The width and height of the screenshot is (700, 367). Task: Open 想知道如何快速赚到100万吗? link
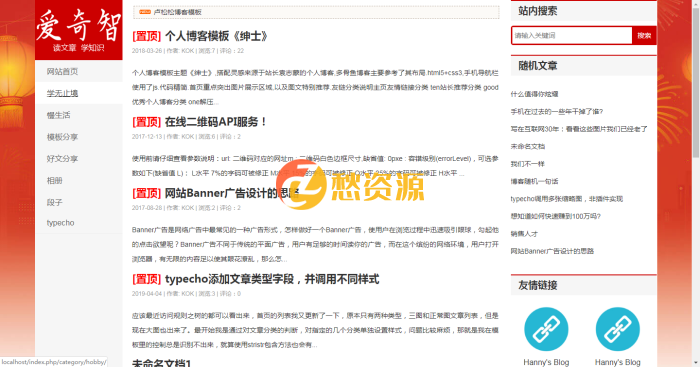pos(556,216)
